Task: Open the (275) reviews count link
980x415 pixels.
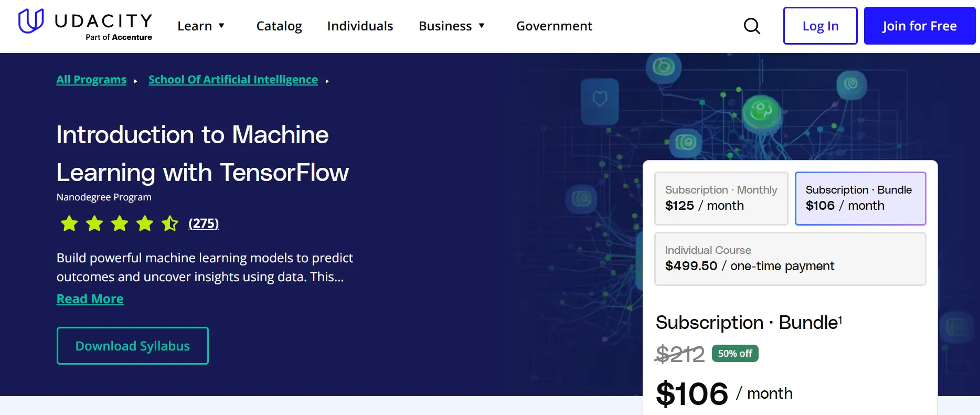Action: (204, 224)
